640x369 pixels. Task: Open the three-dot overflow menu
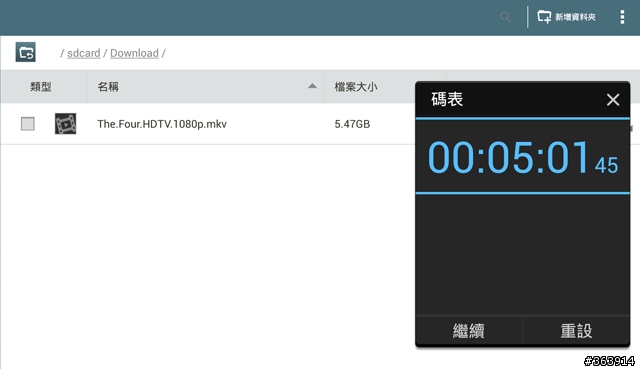pos(622,17)
